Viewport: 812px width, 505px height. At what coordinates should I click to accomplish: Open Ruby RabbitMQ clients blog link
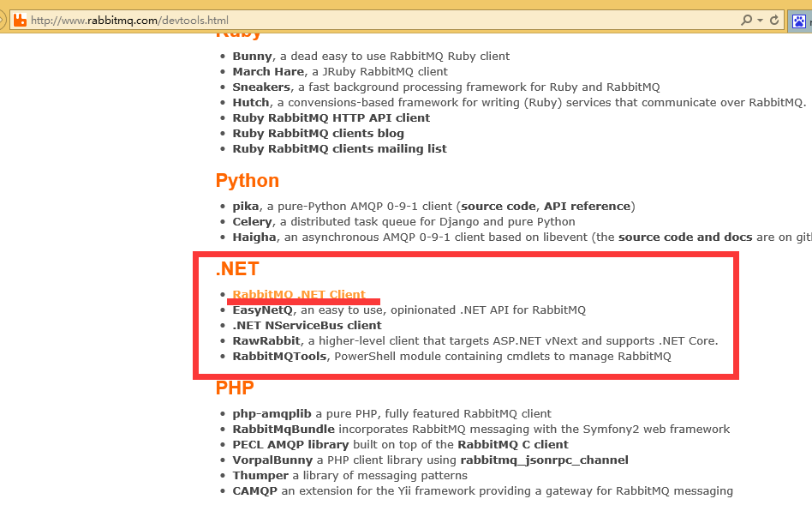[x=318, y=134]
